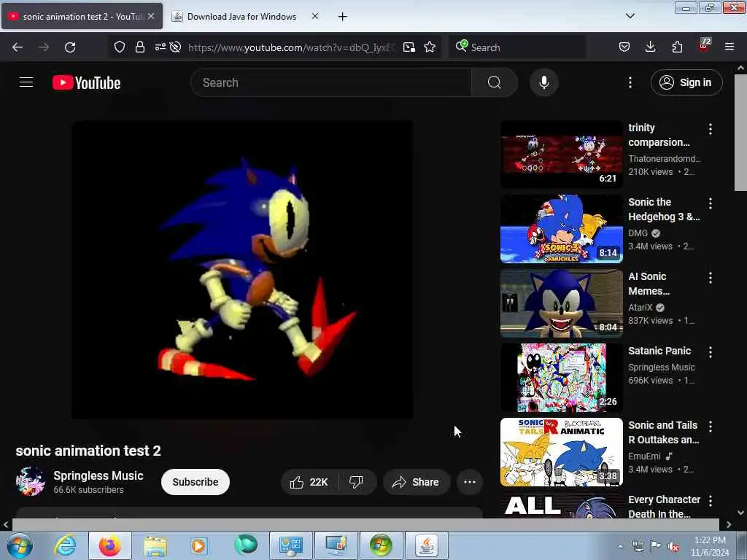Open options menu for Satanic Panic video
This screenshot has height=560, width=747.
pos(711,352)
